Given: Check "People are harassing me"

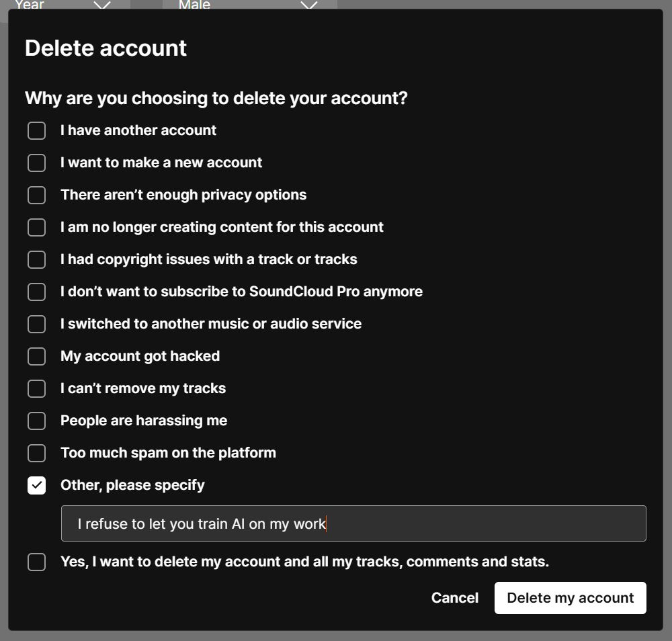Looking at the screenshot, I should 36,421.
